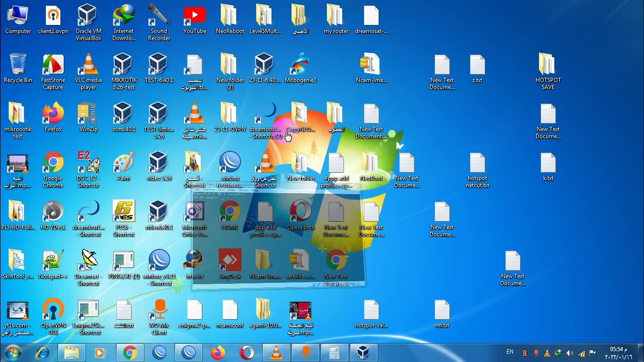The width and height of the screenshot is (644, 362).
Task: Select the hotspot netcut.txt file
Action: point(477,170)
